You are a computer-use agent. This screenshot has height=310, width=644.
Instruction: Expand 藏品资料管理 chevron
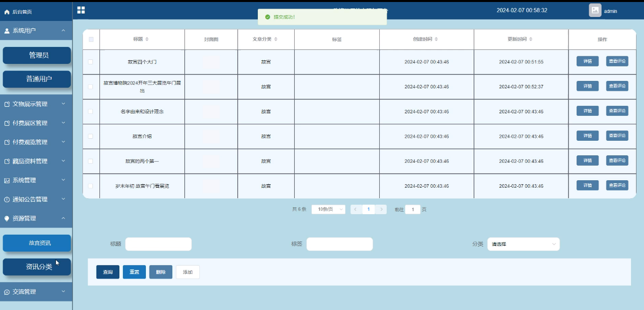coord(63,161)
